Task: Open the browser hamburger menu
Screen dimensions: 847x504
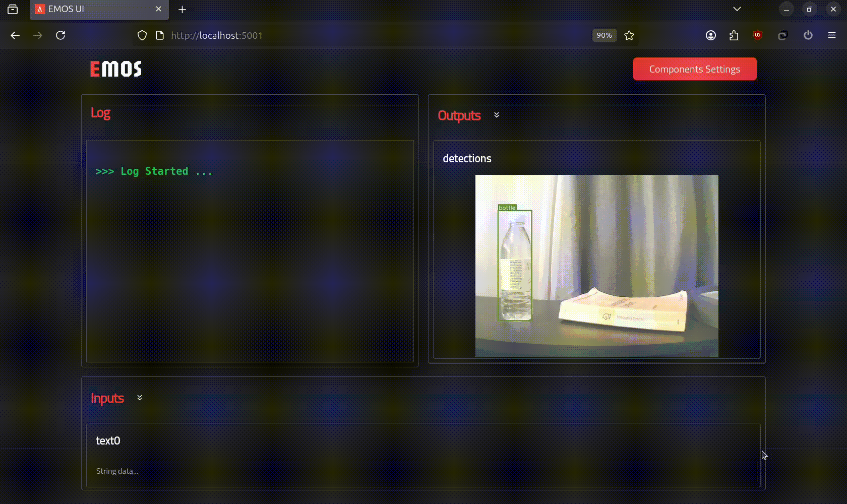Action: [x=833, y=35]
